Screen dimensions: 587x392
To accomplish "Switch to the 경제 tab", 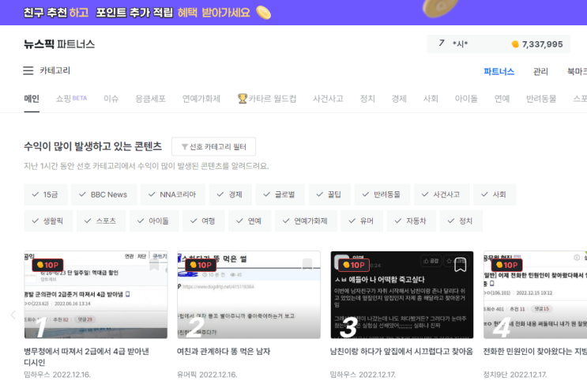I will [x=399, y=99].
